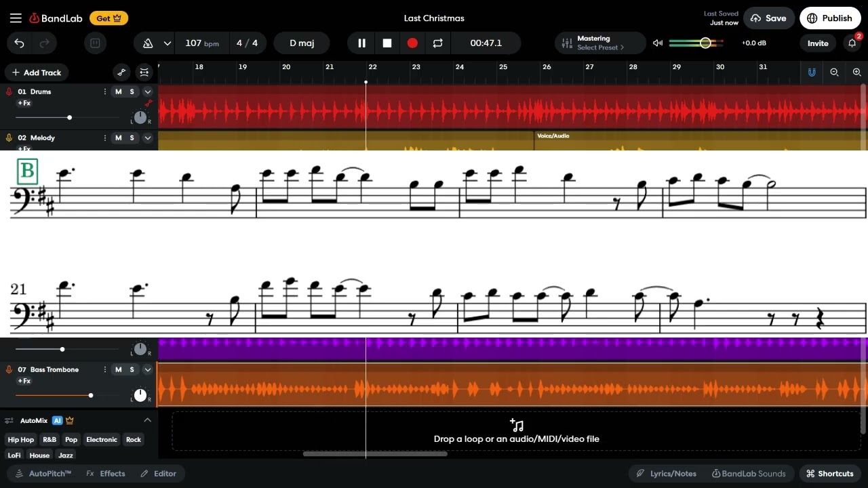Screen dimensions: 868x488
Task: Zoom out the timeline
Action: click(x=835, y=73)
